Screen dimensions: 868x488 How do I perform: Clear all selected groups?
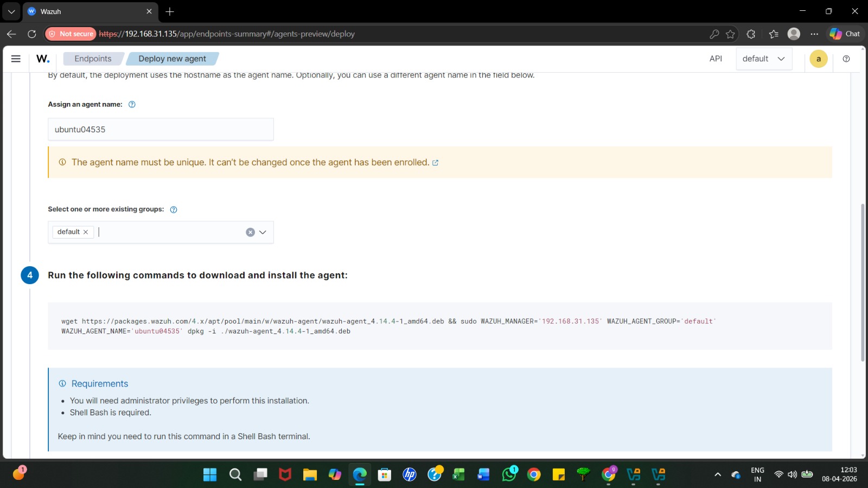click(x=250, y=232)
